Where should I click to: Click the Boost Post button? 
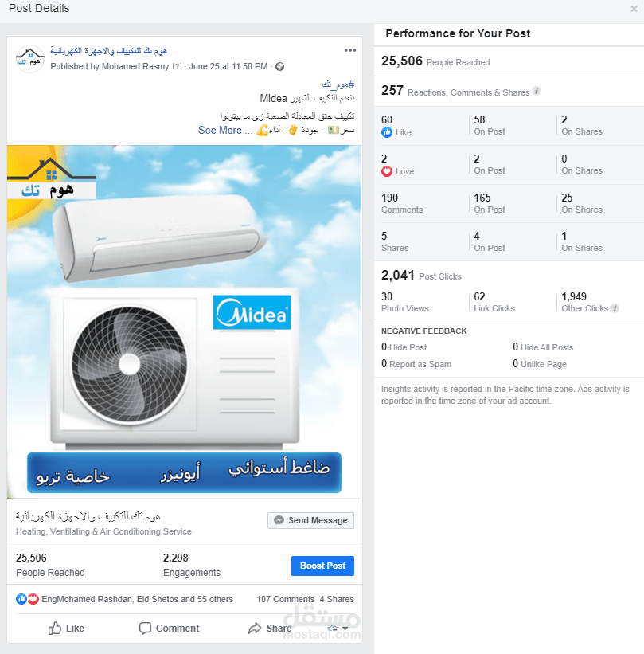[x=322, y=566]
